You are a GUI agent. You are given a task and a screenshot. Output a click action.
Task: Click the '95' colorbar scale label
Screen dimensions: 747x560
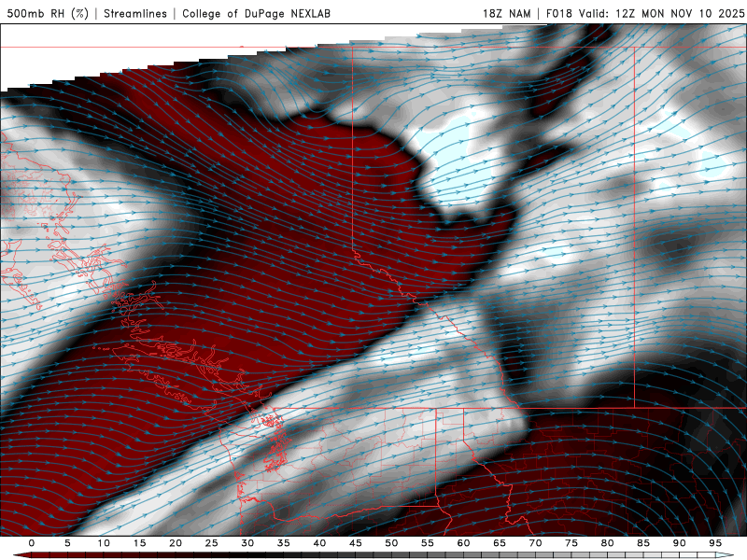715,543
